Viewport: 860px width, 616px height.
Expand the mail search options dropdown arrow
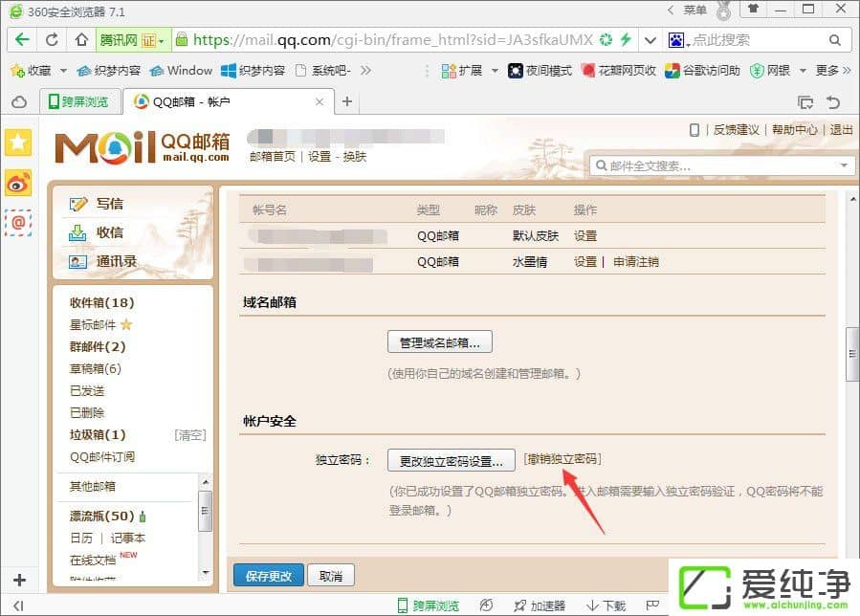(844, 165)
